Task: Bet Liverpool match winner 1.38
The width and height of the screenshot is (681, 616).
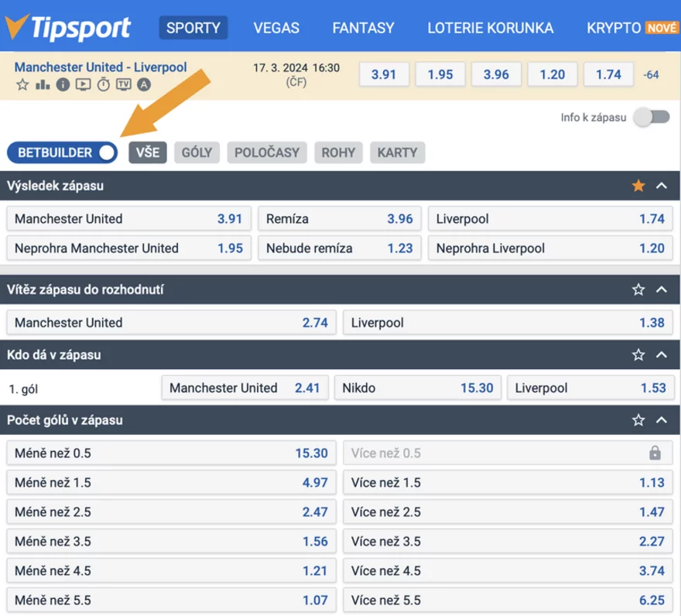Action: (508, 323)
